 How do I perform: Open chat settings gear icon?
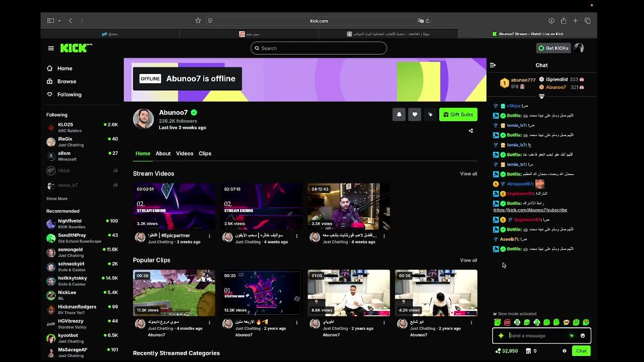coord(564,351)
